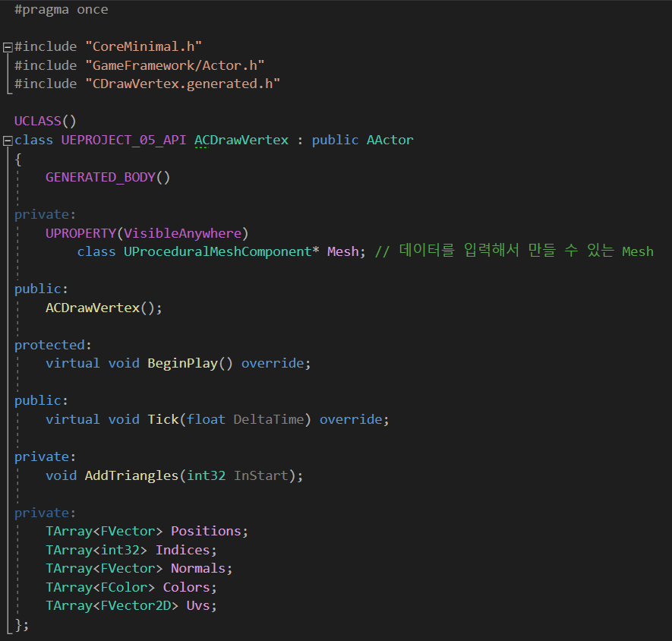The image size is (672, 641).
Task: Click the Colors array variable
Action: (187, 587)
